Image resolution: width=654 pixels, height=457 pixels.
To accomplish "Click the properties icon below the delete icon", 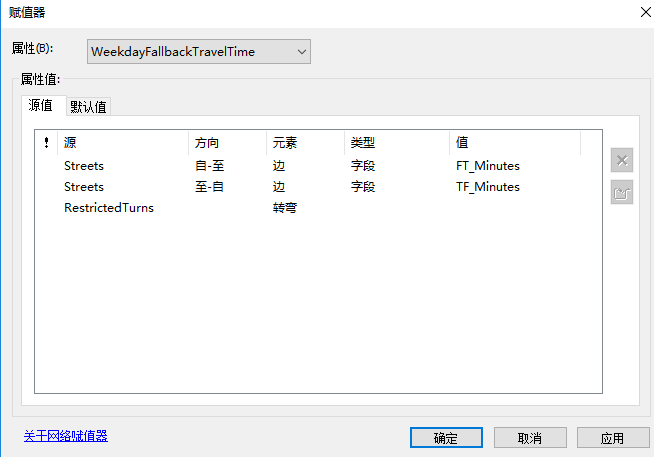I will 621,192.
